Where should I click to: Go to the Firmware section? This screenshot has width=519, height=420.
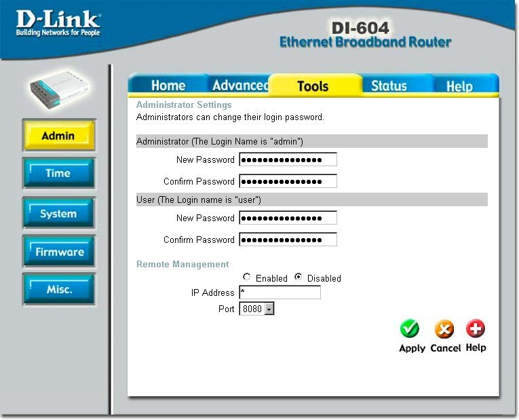(x=59, y=252)
